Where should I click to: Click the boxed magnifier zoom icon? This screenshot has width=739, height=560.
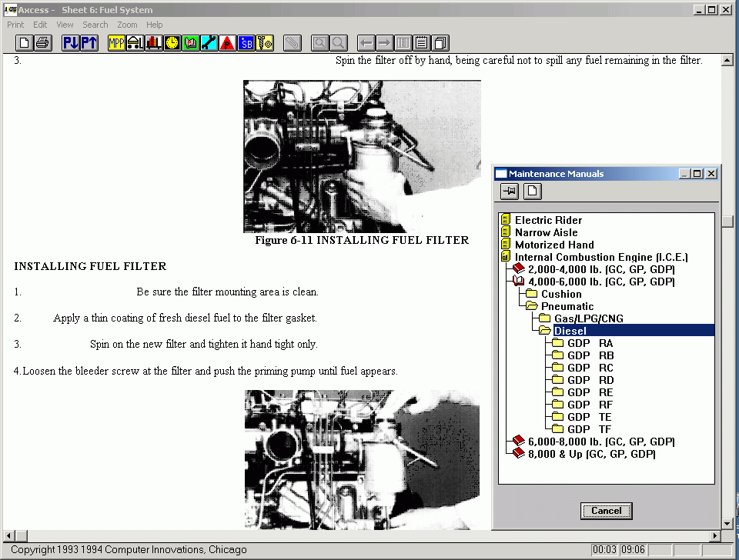pos(320,43)
